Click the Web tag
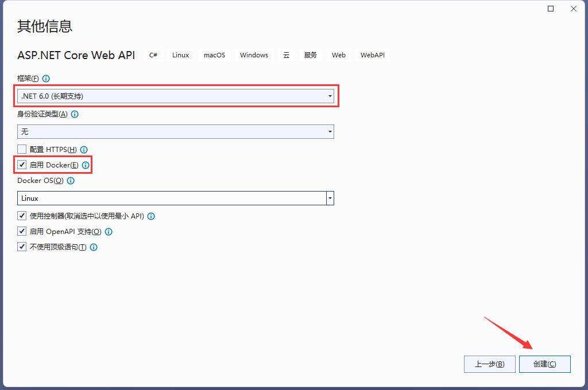Viewport: 588px width, 390px height. 339,55
